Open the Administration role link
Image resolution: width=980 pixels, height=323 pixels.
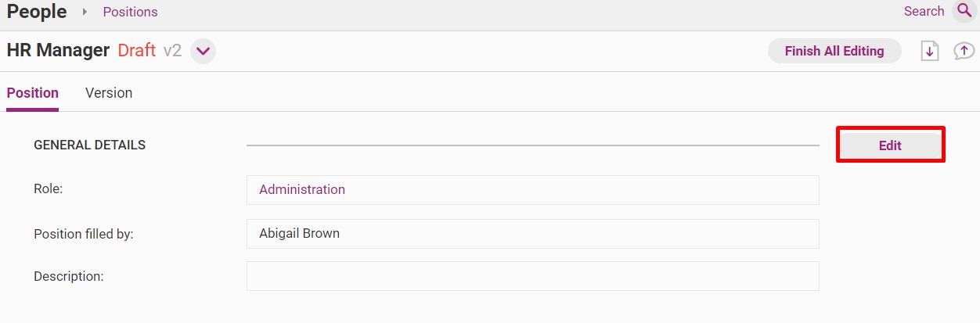point(302,189)
